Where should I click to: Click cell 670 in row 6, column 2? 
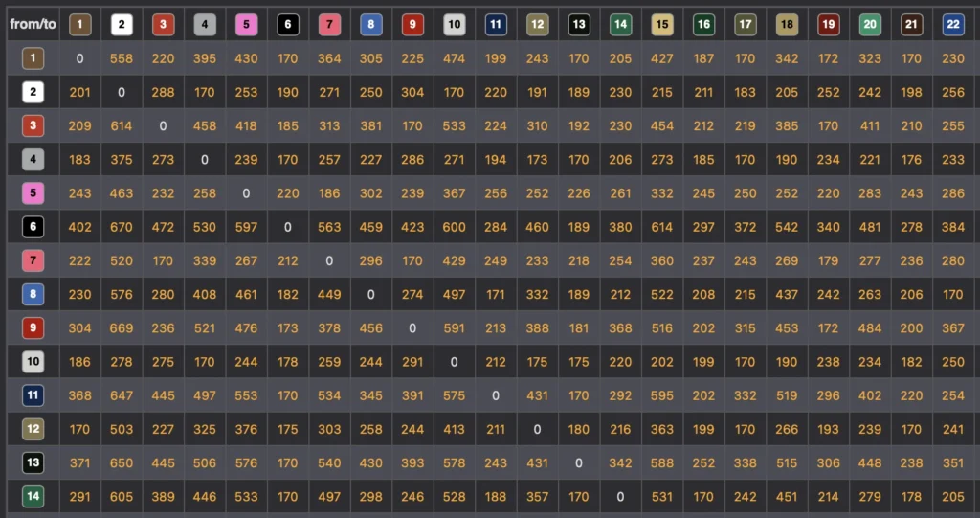tap(122, 227)
